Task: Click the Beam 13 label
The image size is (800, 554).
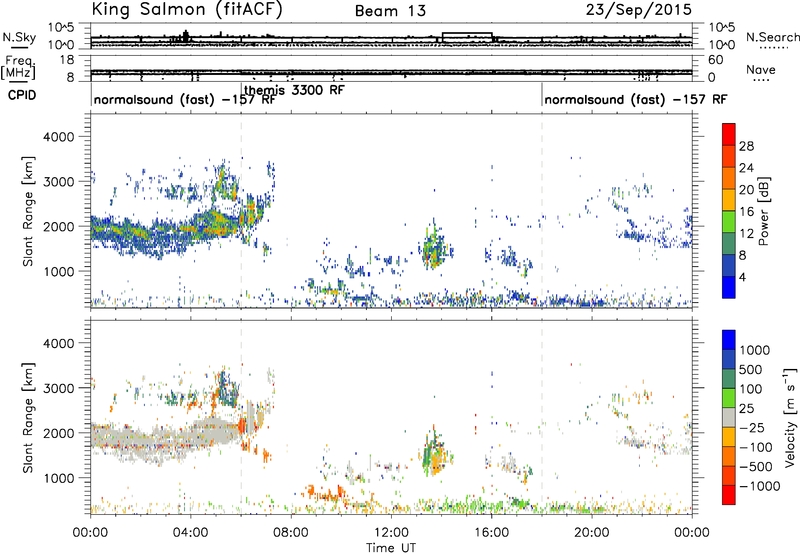Action: tap(390, 11)
